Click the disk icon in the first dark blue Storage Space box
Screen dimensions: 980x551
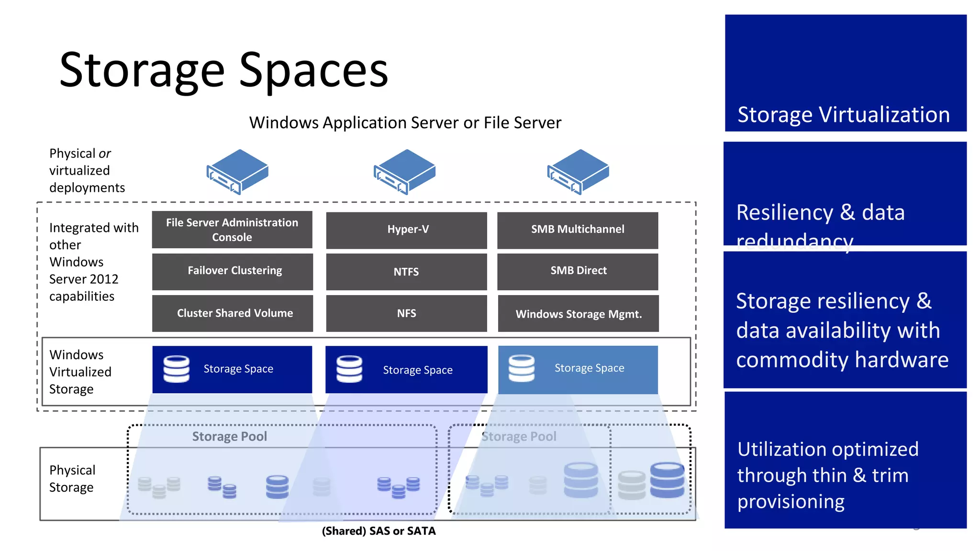(x=177, y=369)
